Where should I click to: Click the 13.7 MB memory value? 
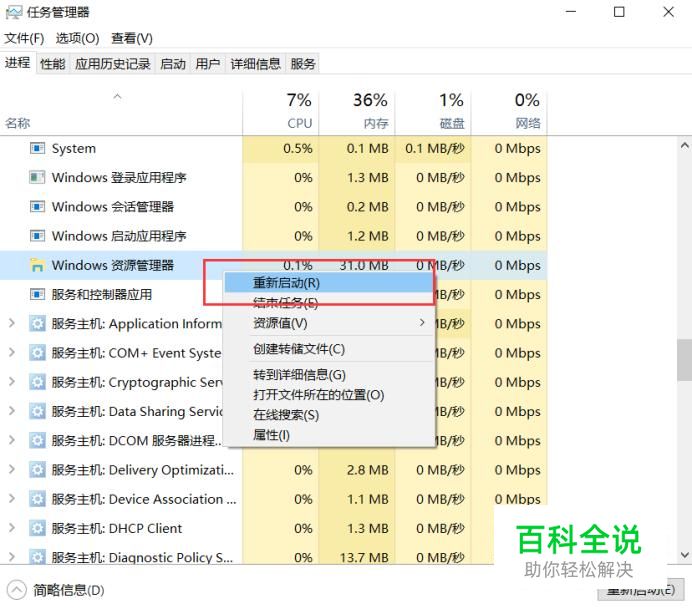click(x=364, y=557)
